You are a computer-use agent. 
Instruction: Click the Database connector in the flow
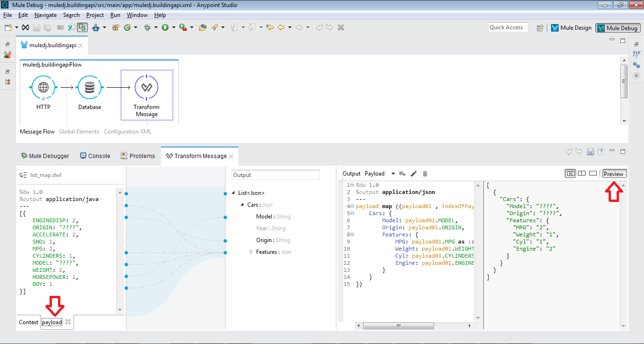[x=89, y=87]
